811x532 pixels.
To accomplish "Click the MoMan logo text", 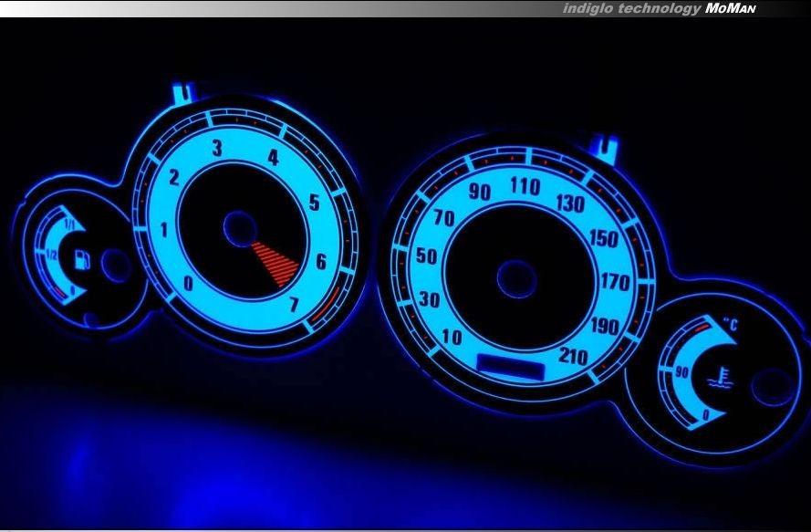I will click(730, 8).
